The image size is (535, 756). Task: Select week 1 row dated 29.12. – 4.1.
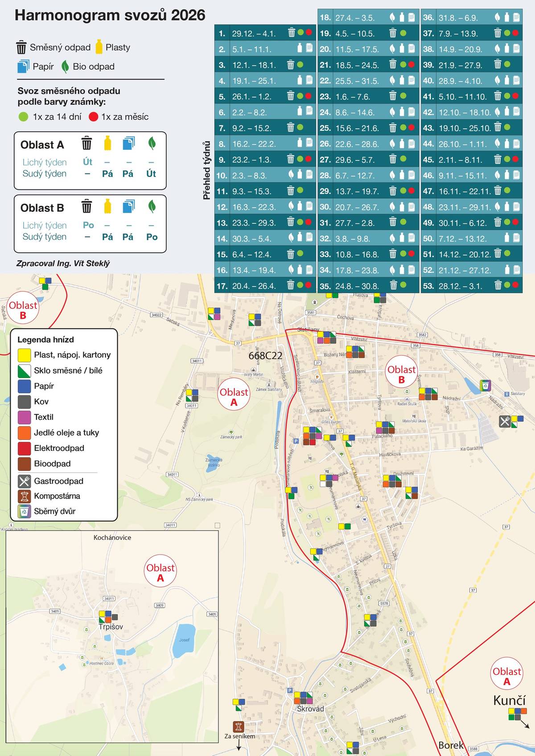[x=265, y=33]
